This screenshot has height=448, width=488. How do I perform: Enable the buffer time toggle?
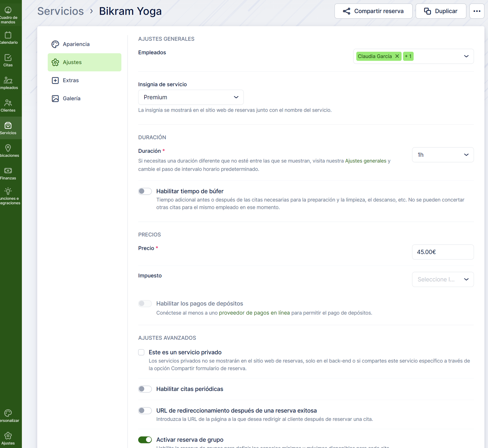[x=145, y=191]
